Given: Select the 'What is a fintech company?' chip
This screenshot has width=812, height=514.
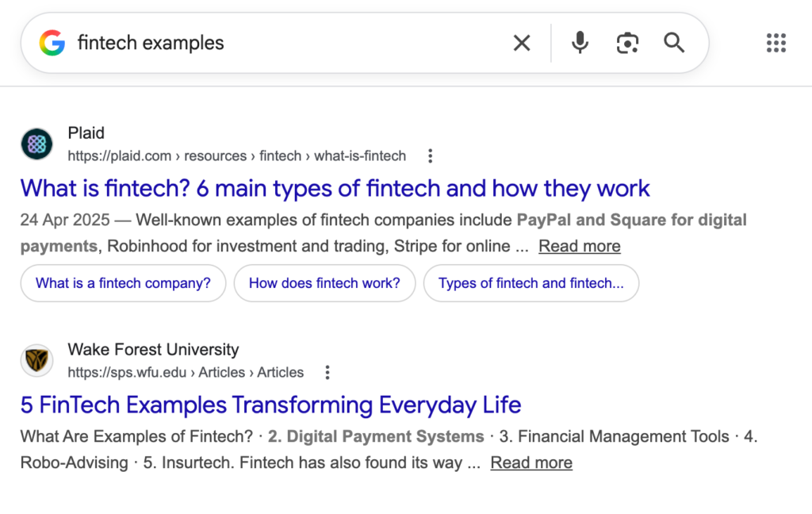Looking at the screenshot, I should (x=122, y=283).
